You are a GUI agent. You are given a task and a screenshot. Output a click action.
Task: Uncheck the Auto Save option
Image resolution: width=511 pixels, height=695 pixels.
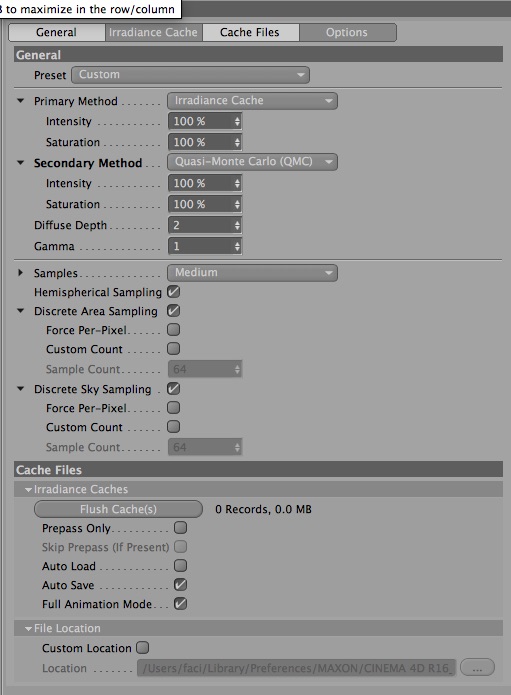point(180,585)
